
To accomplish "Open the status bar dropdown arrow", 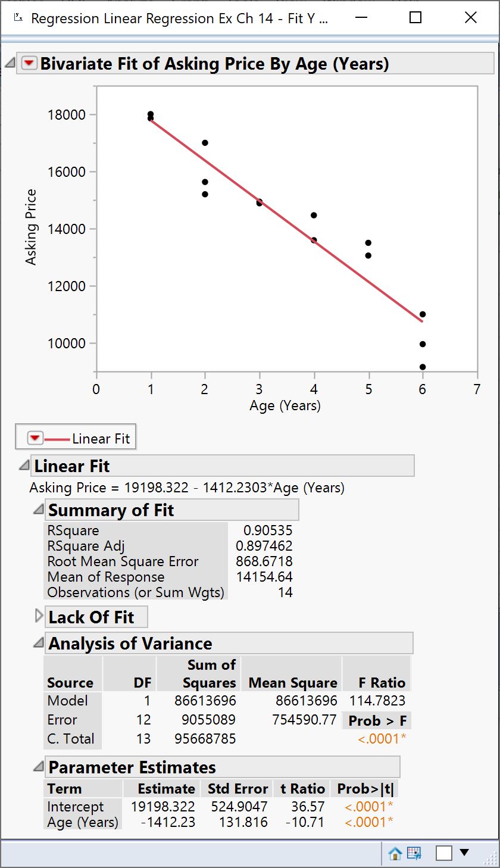I will [x=464, y=853].
